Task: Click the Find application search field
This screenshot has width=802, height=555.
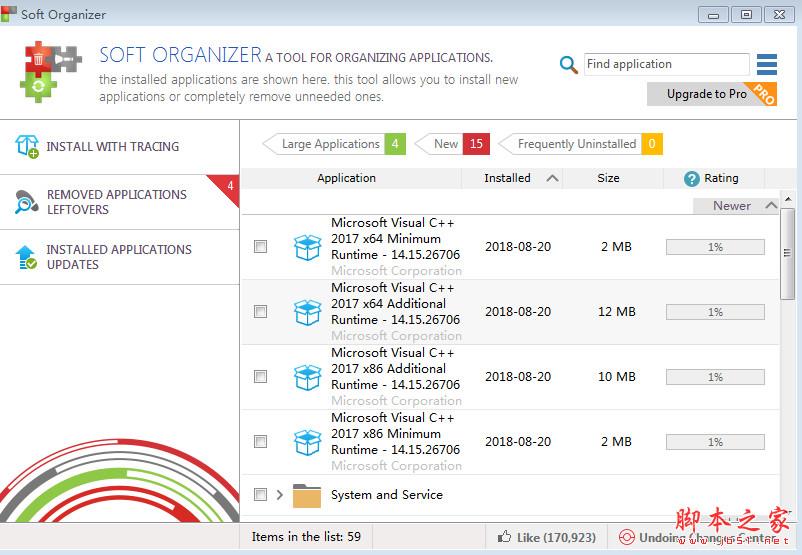Action: pyautogui.click(x=666, y=64)
